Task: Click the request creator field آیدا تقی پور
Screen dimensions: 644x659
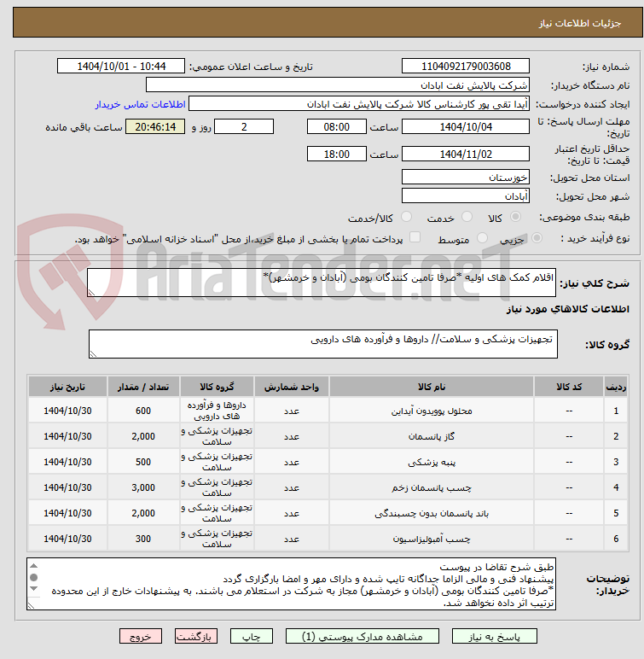Action: click(x=359, y=104)
